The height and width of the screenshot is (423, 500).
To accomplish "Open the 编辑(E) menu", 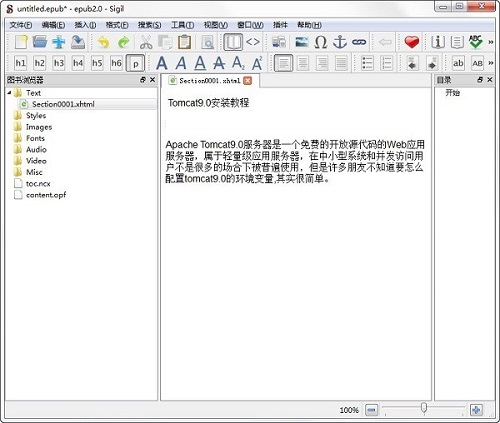I will tap(53, 25).
